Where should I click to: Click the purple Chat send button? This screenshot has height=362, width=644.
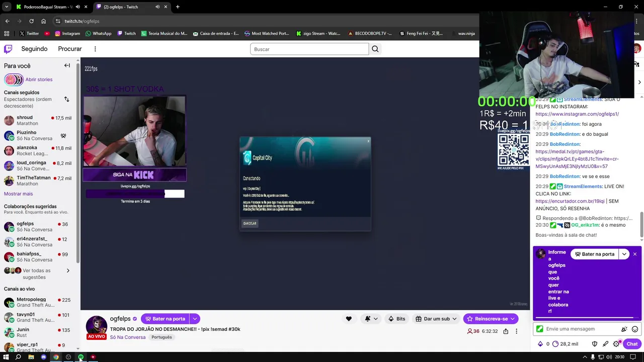(x=632, y=344)
